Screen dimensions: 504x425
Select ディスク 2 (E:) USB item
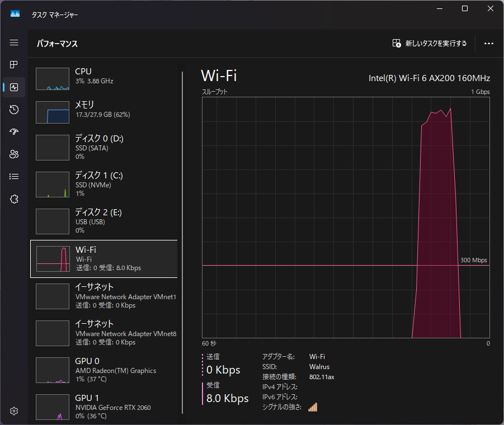pyautogui.click(x=104, y=221)
